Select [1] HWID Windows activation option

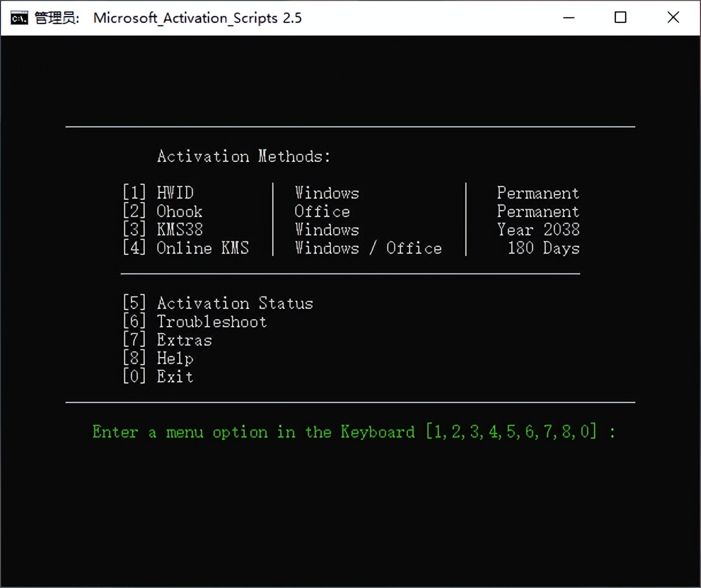tap(158, 193)
